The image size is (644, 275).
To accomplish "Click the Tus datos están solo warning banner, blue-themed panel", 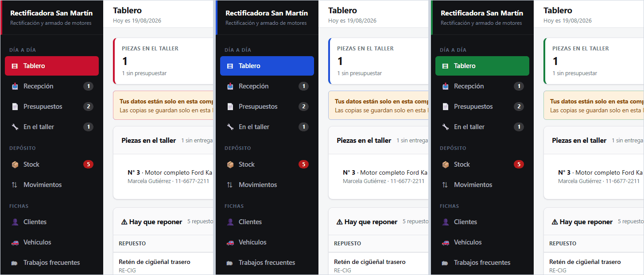I will tap(379, 105).
